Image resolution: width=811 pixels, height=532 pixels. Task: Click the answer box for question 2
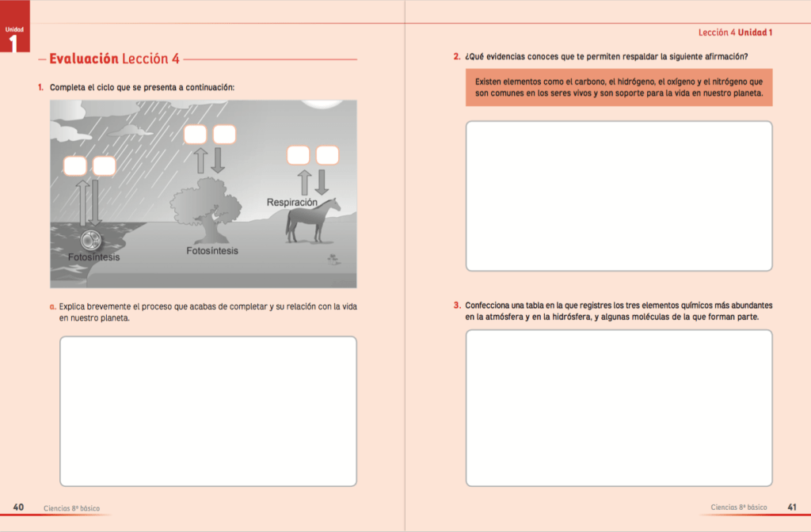point(619,196)
